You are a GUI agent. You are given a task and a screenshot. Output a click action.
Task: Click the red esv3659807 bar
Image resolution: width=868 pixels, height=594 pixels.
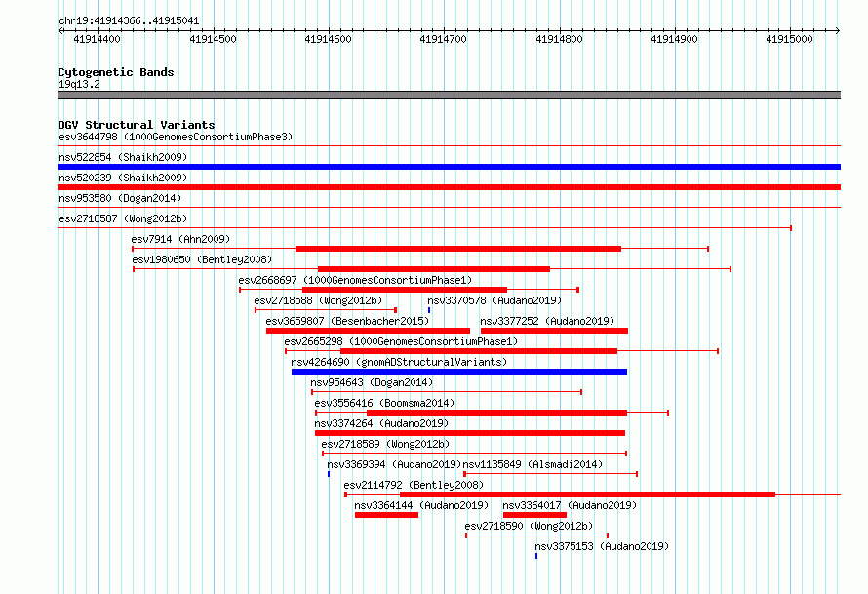click(368, 331)
